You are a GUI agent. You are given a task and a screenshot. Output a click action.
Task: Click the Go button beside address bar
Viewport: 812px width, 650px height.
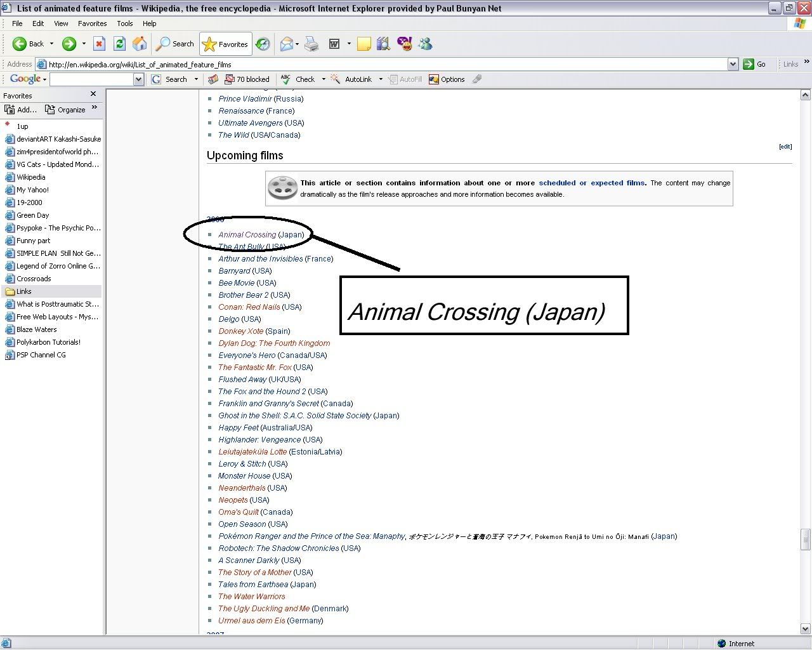(x=754, y=64)
